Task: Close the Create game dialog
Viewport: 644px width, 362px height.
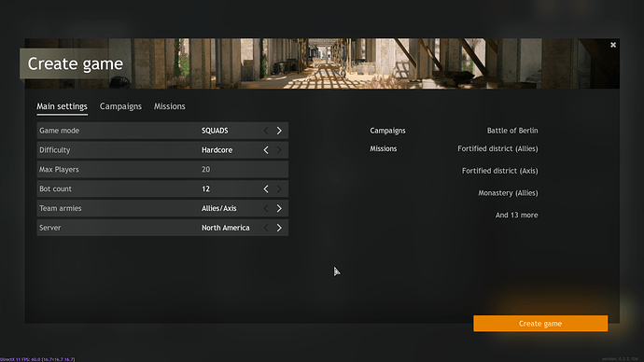Action: coord(613,45)
